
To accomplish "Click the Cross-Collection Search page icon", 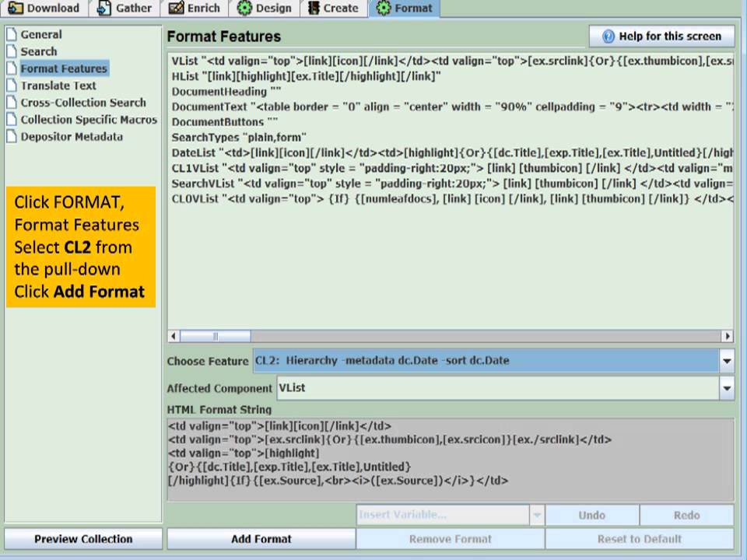I will (12, 103).
